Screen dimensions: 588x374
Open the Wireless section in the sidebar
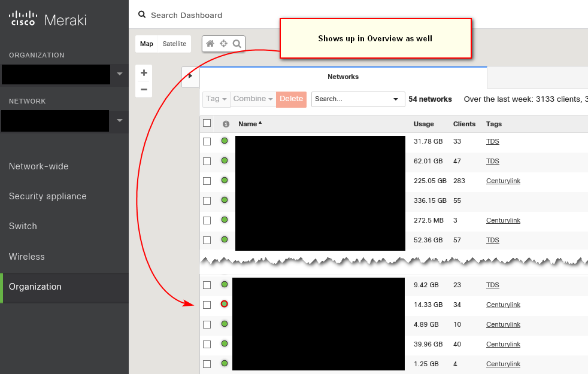tap(26, 256)
